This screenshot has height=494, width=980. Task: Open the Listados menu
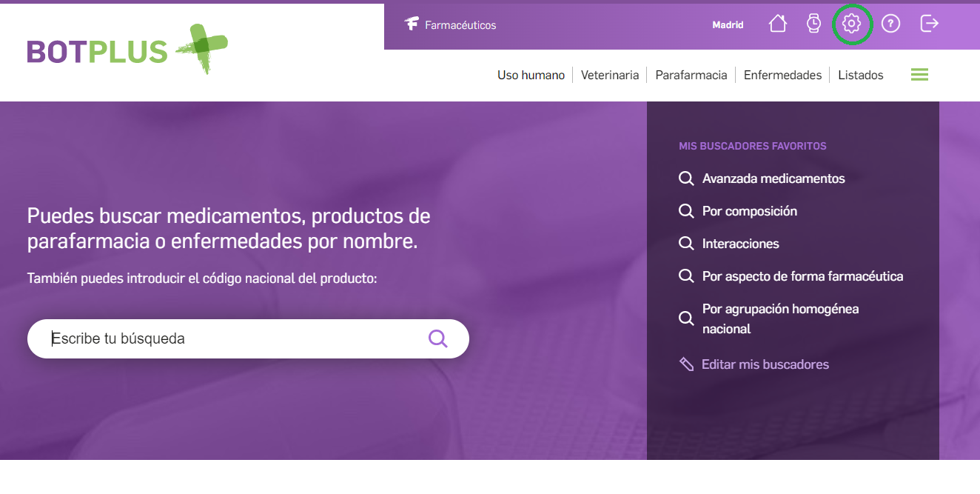tap(860, 75)
